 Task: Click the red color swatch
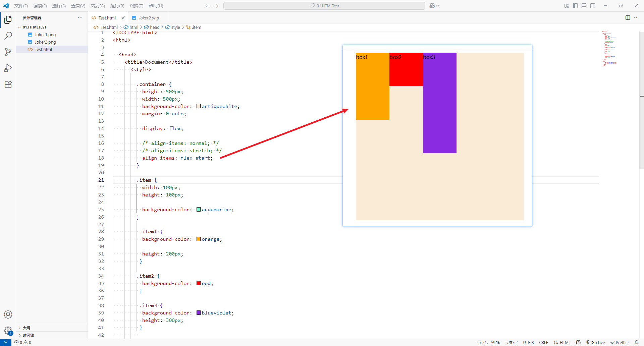coord(199,283)
